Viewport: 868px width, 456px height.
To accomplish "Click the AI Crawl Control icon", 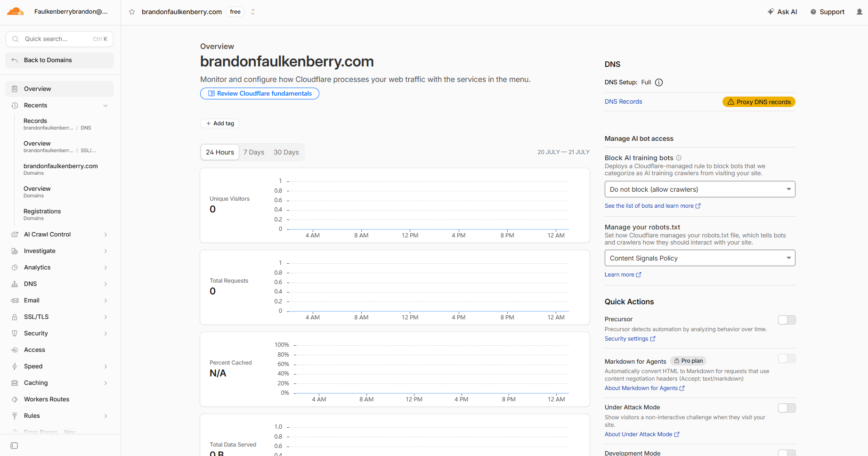I will (x=15, y=235).
